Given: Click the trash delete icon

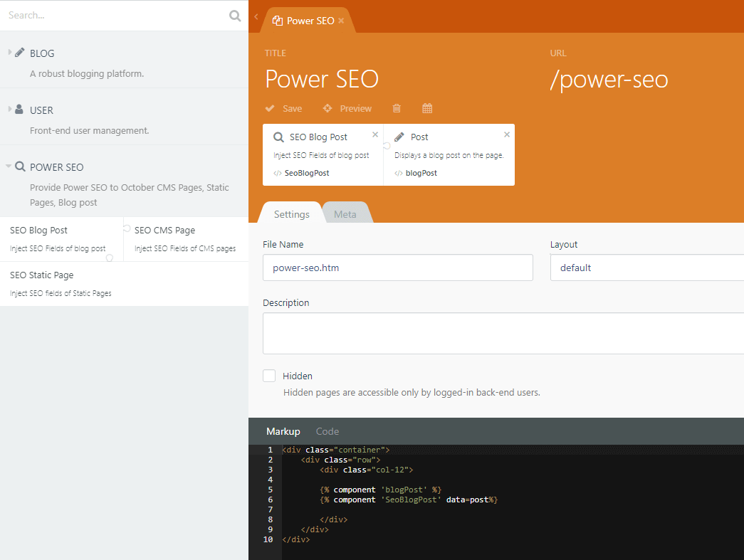Looking at the screenshot, I should [x=397, y=109].
